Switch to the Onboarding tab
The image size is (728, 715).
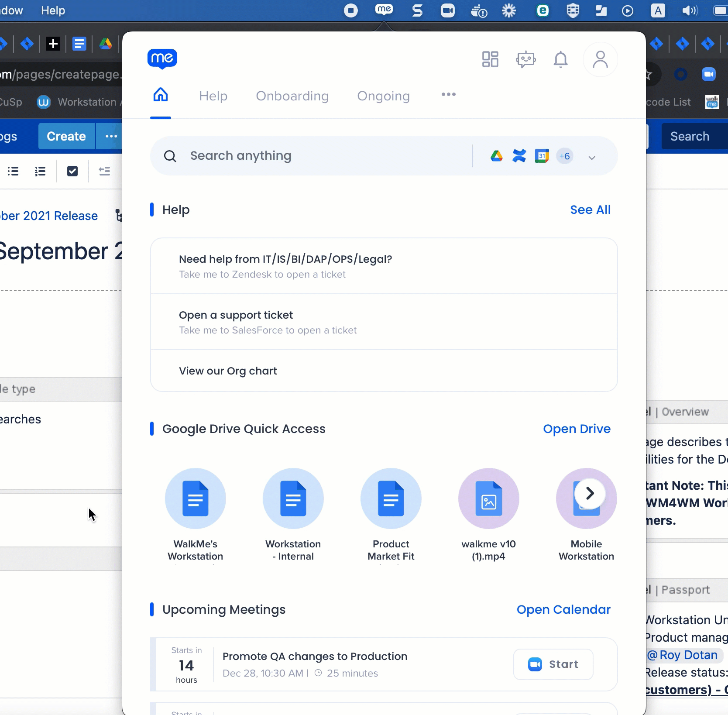point(292,96)
